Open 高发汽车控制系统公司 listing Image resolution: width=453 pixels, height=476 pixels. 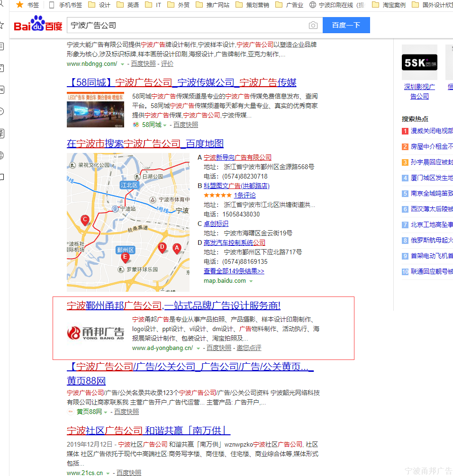coord(235,242)
